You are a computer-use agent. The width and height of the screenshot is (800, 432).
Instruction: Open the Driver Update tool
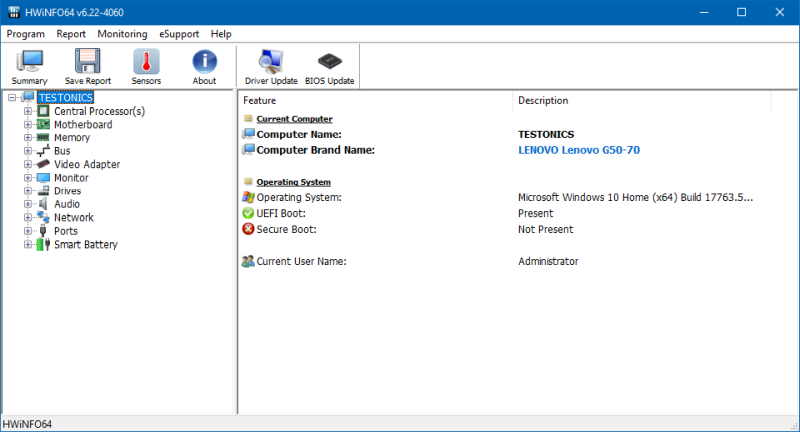tap(271, 66)
